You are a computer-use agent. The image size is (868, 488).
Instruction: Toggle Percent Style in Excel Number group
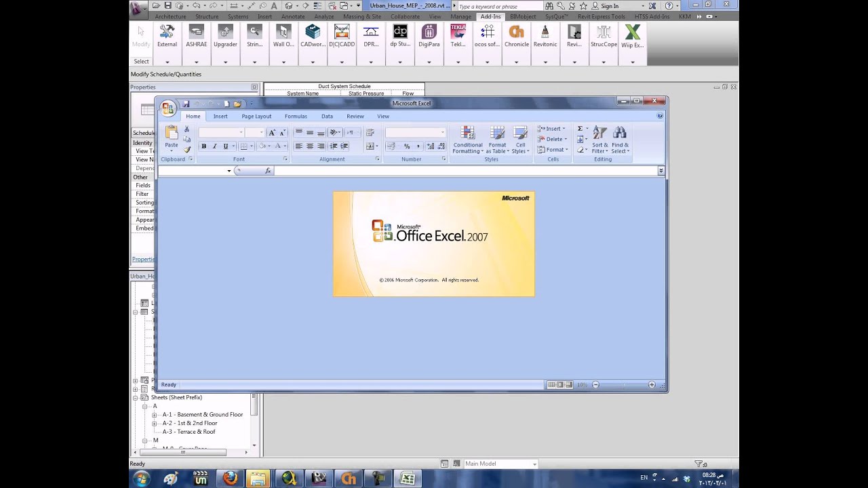click(x=407, y=146)
